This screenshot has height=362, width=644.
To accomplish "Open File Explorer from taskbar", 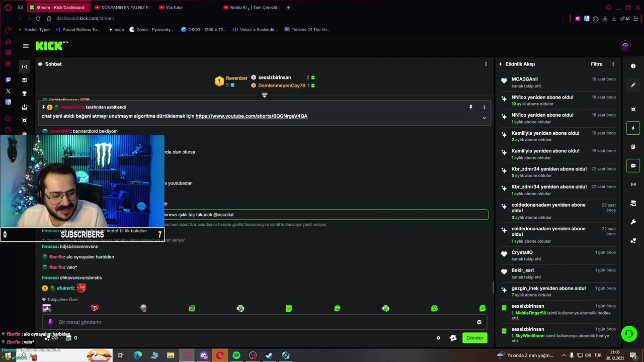I will coord(171,355).
